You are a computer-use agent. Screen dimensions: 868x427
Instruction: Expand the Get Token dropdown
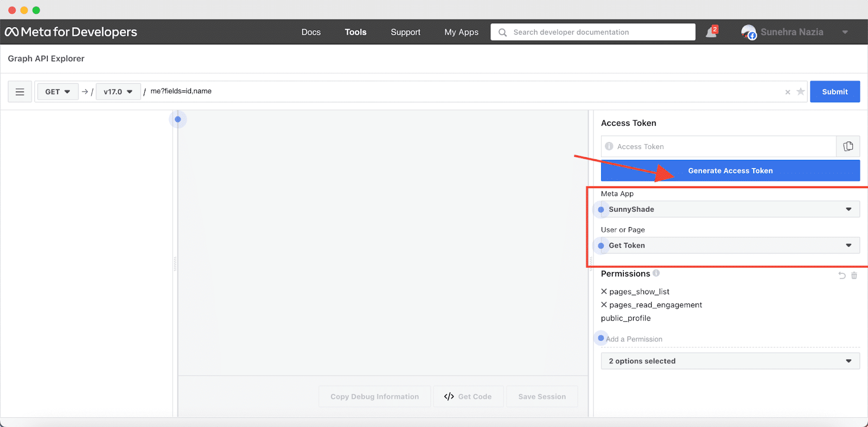730,245
